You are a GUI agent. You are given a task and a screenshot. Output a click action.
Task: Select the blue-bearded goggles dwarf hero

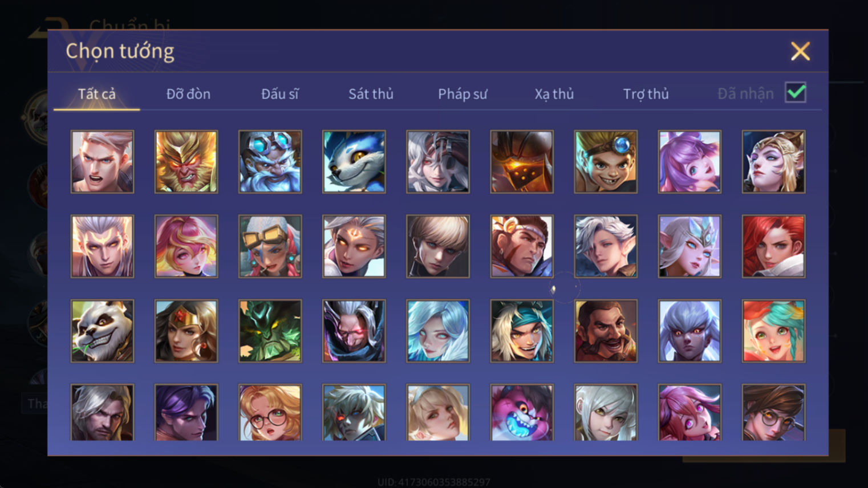click(270, 162)
